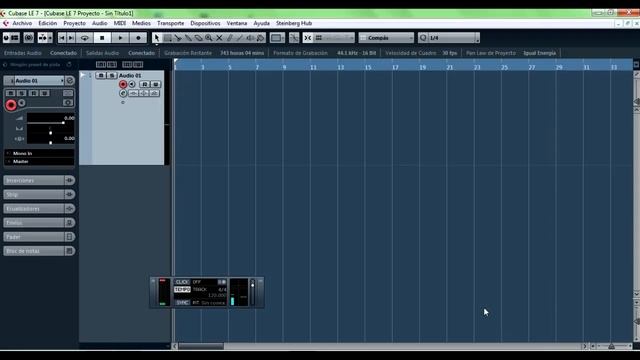Select the Line tool
The image size is (640, 360).
[240, 38]
